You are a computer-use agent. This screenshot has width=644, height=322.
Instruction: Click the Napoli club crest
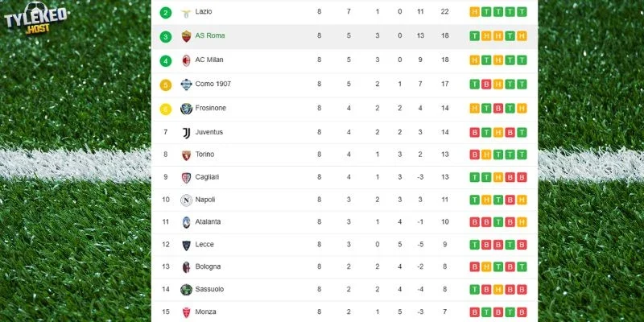187,200
